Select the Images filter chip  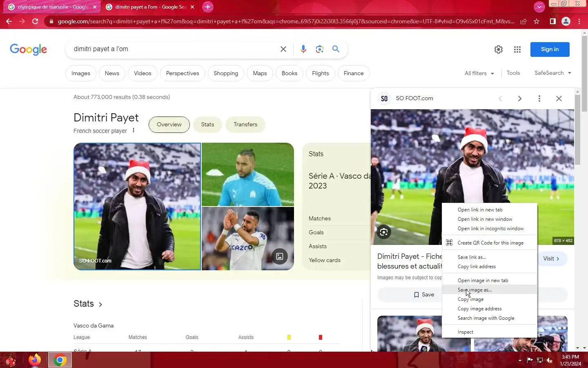click(x=80, y=73)
